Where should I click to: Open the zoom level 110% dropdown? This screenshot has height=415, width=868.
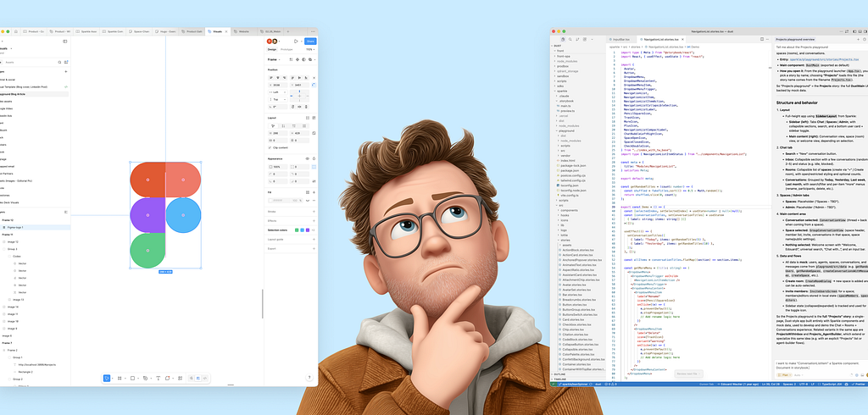click(x=310, y=49)
